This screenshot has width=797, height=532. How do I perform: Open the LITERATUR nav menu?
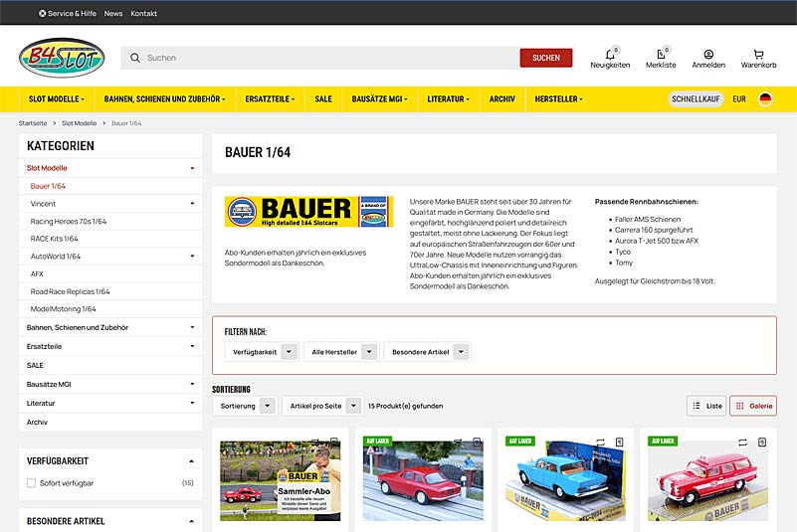449,99
